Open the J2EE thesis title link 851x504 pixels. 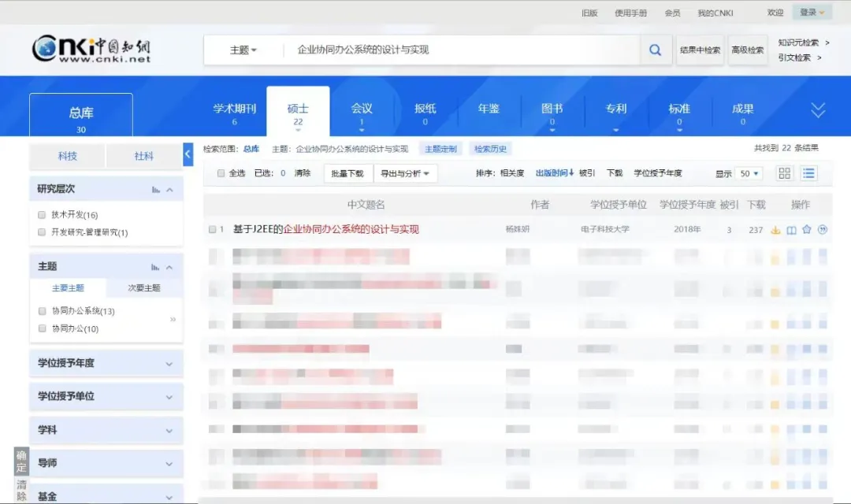pyautogui.click(x=325, y=229)
